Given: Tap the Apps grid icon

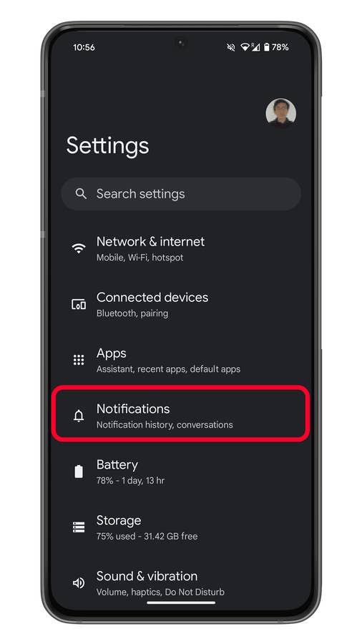Looking at the screenshot, I should point(79,360).
